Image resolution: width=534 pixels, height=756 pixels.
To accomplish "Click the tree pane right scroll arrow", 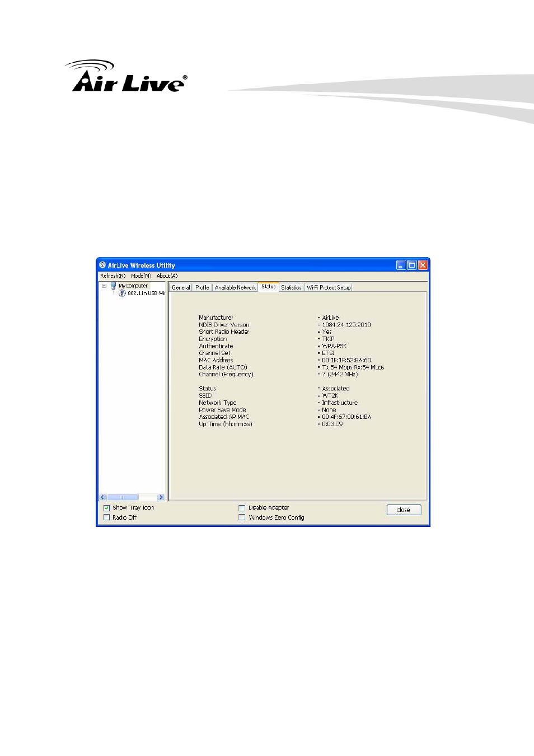I will click(x=161, y=497).
